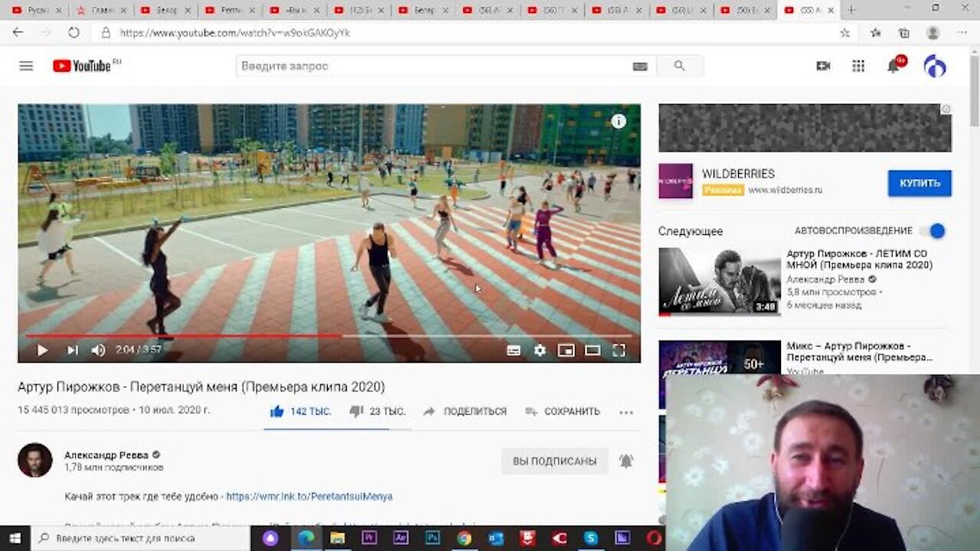This screenshot has height=551, width=980.
Task: Open Adobe Premiere Pro from taskbar
Action: (x=369, y=538)
